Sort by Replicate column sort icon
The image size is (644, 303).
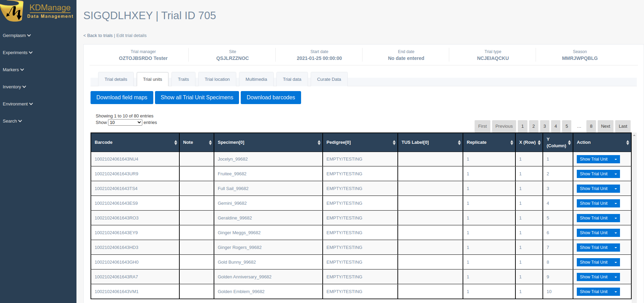click(x=512, y=142)
